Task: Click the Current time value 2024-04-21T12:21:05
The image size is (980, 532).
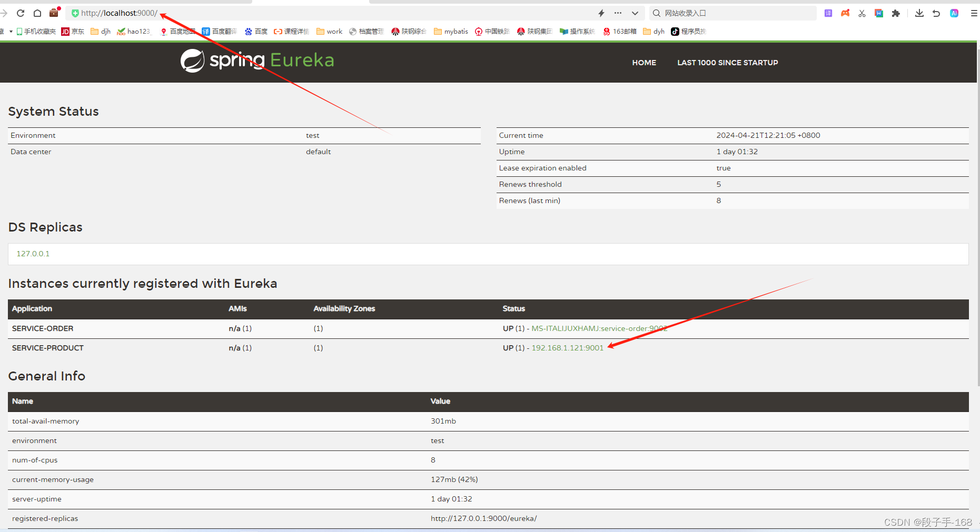Action: [x=768, y=135]
